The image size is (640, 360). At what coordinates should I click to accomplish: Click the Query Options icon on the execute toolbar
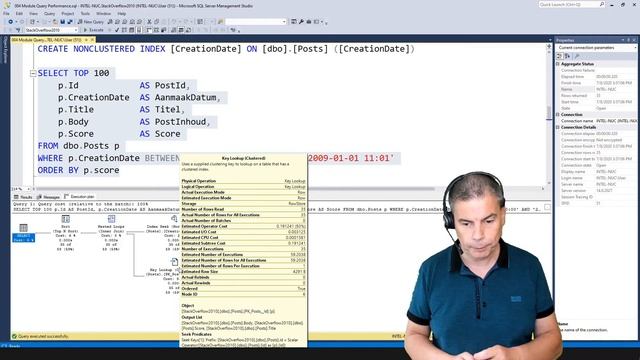[131, 30]
